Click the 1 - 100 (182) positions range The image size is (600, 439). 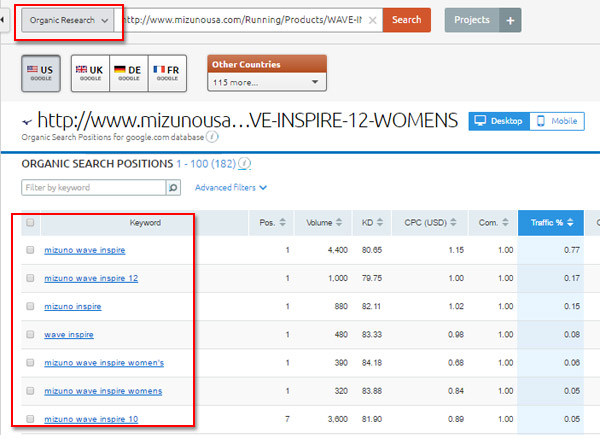point(206,164)
